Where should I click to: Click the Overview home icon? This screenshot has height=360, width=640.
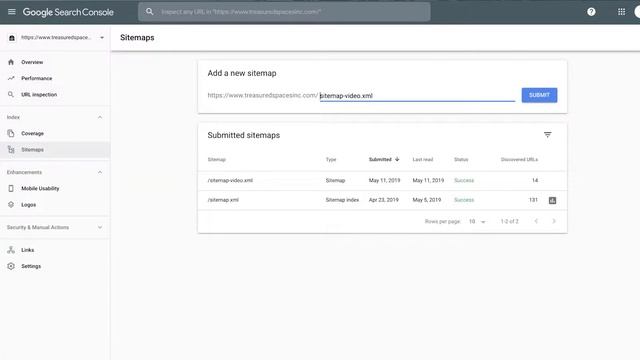pos(11,62)
